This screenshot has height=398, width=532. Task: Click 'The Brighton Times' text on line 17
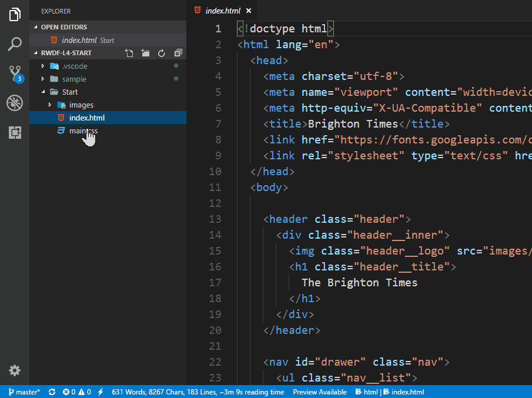pyautogui.click(x=360, y=283)
